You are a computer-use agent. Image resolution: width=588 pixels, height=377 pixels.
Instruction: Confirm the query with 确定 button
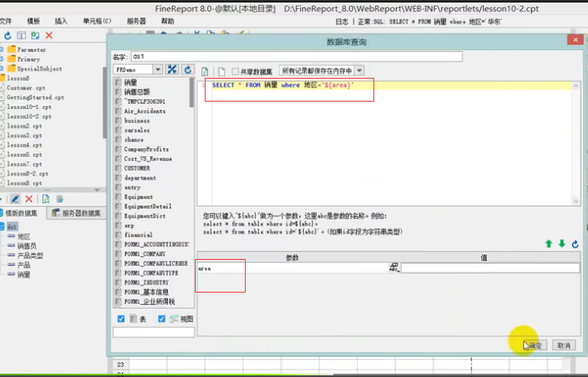pos(535,345)
